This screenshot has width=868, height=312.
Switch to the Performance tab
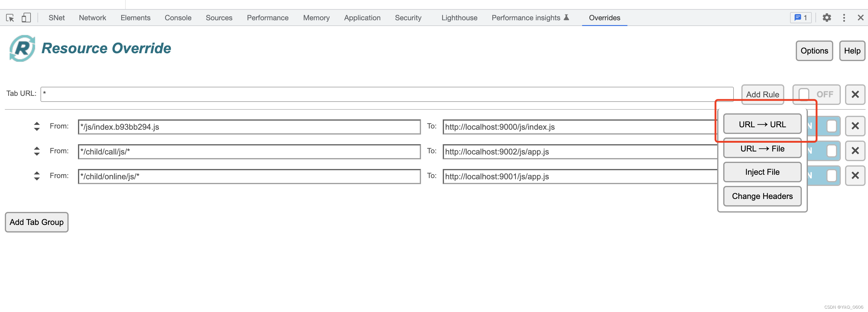pos(267,18)
